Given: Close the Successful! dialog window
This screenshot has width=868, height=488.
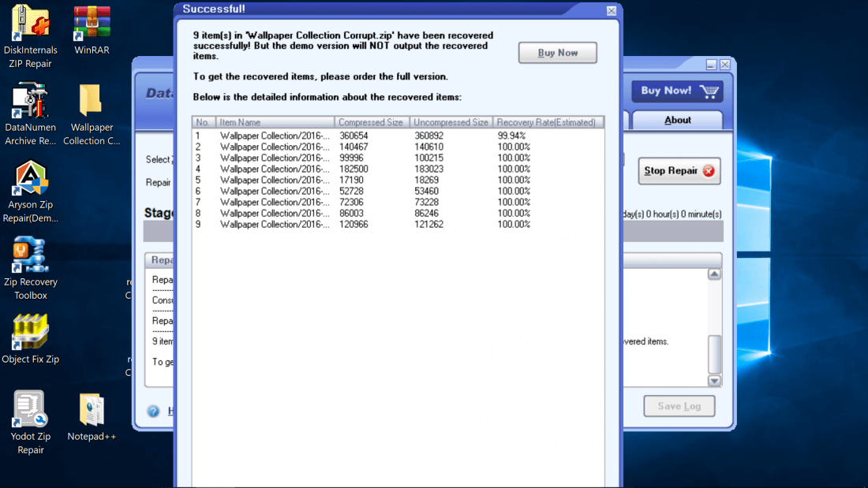Looking at the screenshot, I should 612,10.
